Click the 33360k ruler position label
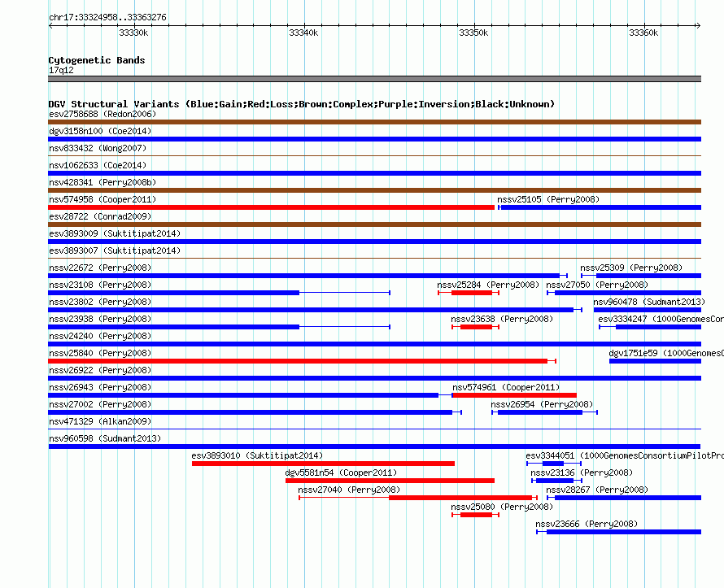This screenshot has height=588, width=724. pyautogui.click(x=643, y=33)
